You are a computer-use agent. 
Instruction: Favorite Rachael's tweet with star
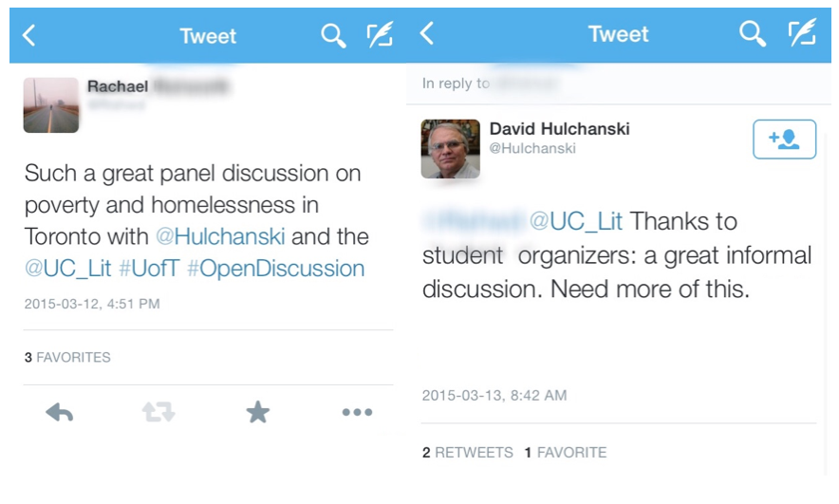point(257,412)
